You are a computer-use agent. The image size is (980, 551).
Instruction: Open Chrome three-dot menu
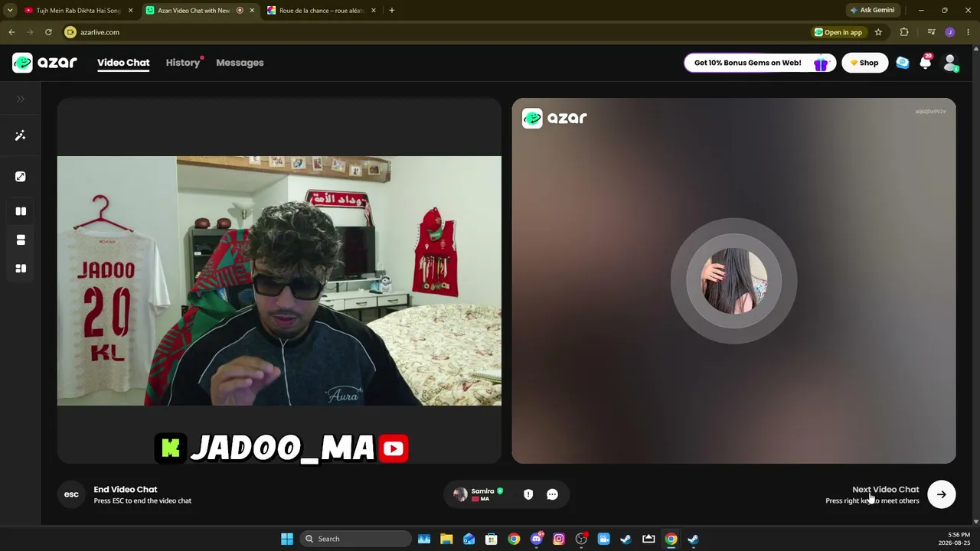coord(969,32)
